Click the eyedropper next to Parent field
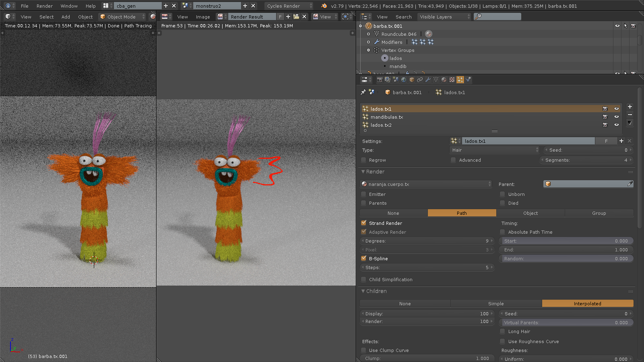The width and height of the screenshot is (644, 362). coord(630,184)
